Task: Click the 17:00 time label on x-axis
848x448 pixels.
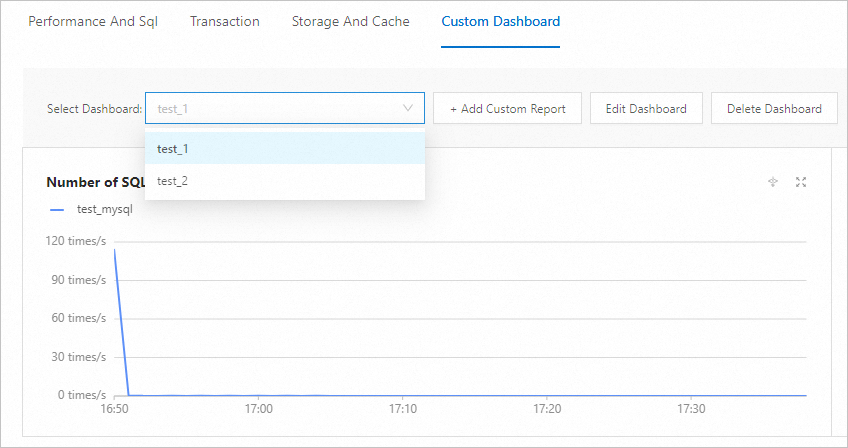Action: (259, 409)
